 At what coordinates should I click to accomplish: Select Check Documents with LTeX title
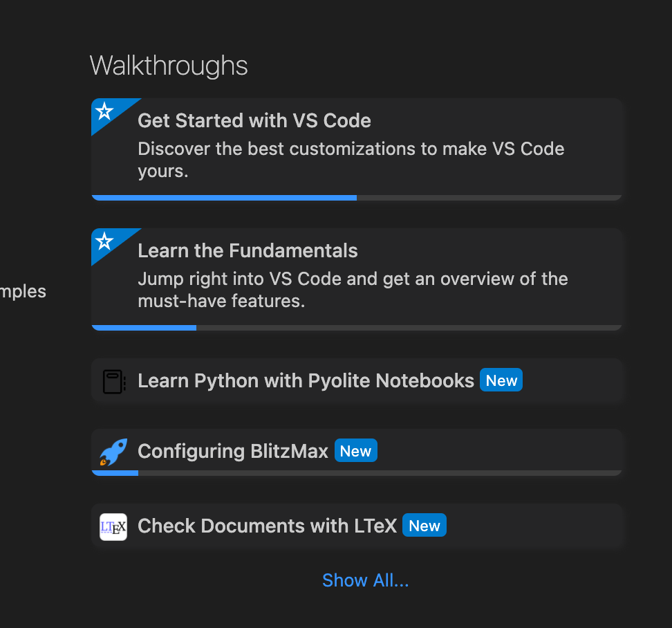click(267, 526)
